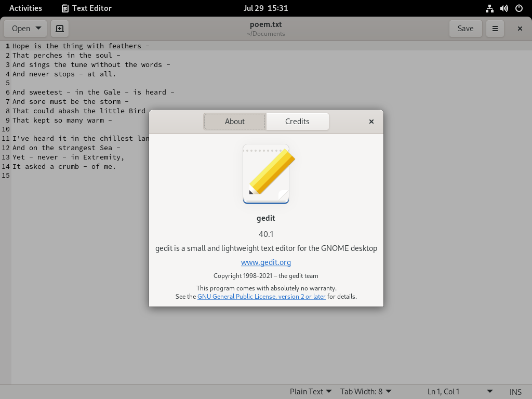Visit the www.gedit.org link
Screen dimensions: 532x399
pyautogui.click(x=266, y=262)
